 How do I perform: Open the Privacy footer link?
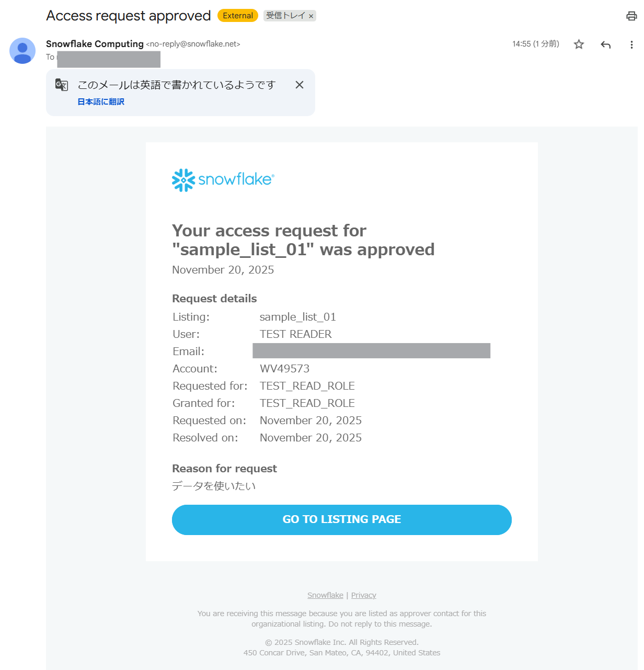(364, 595)
